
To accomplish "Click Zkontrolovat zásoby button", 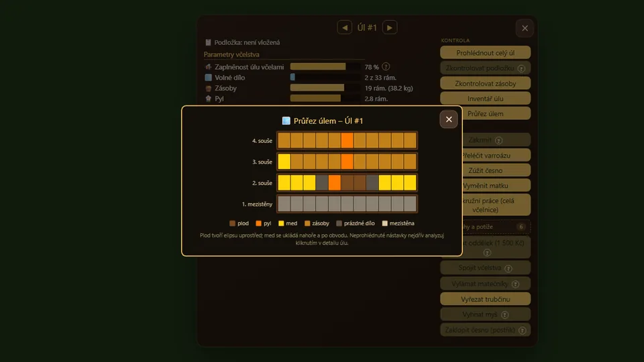I will [x=486, y=83].
